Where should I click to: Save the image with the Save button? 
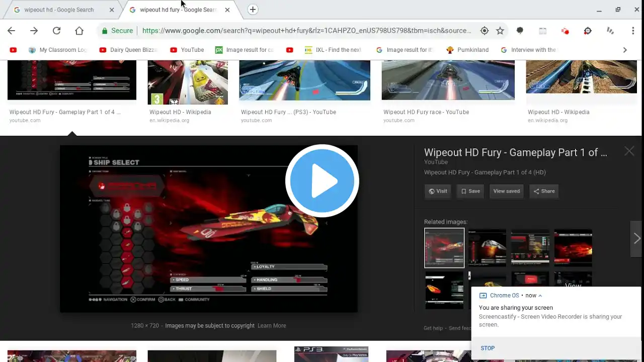coord(470,191)
